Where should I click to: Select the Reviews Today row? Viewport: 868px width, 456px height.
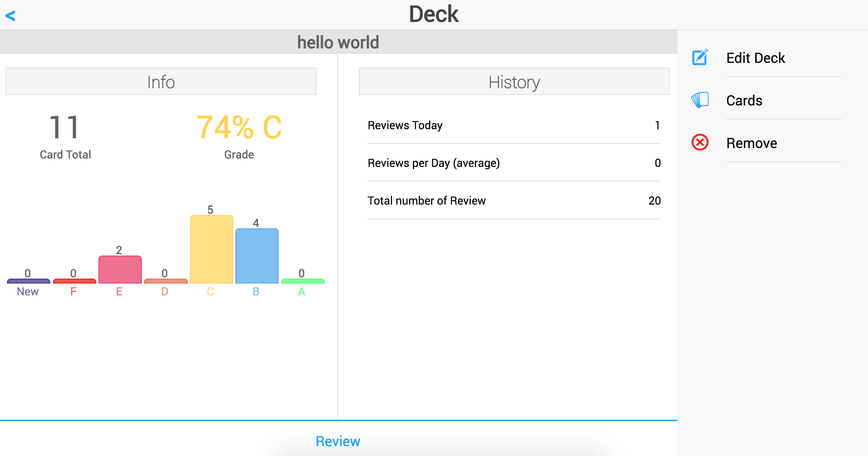(514, 125)
